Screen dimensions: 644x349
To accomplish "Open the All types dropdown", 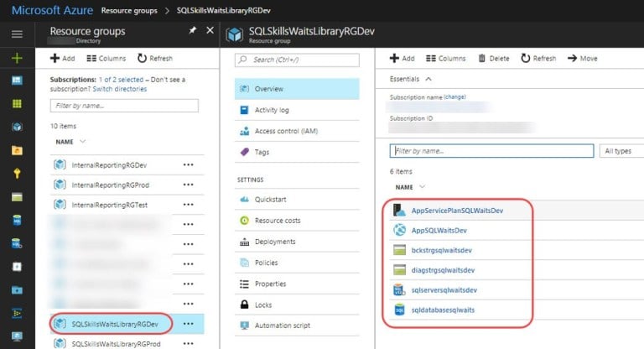I will pos(622,151).
